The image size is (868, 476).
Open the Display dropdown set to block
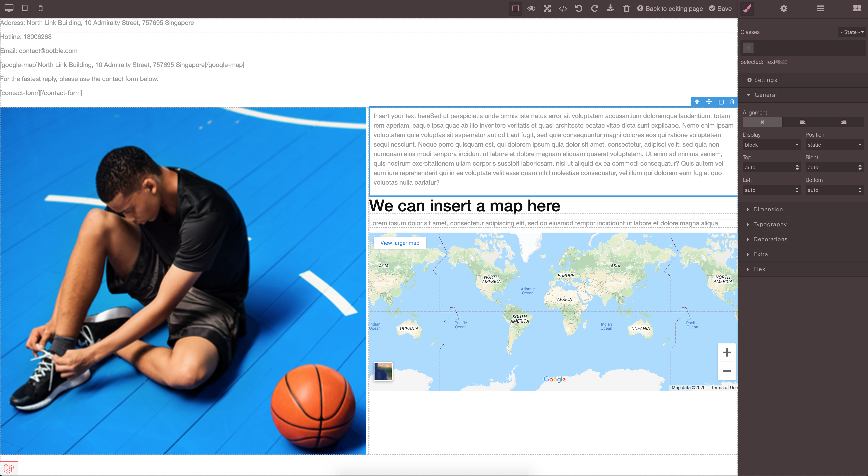tap(771, 145)
